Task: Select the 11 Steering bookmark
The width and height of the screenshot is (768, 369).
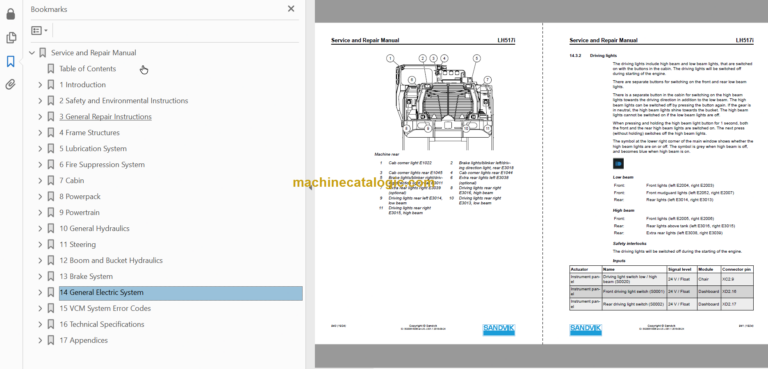Action: [x=77, y=245]
